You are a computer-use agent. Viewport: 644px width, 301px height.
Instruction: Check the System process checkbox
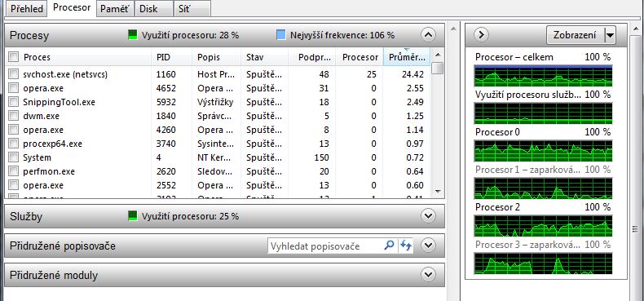click(14, 157)
